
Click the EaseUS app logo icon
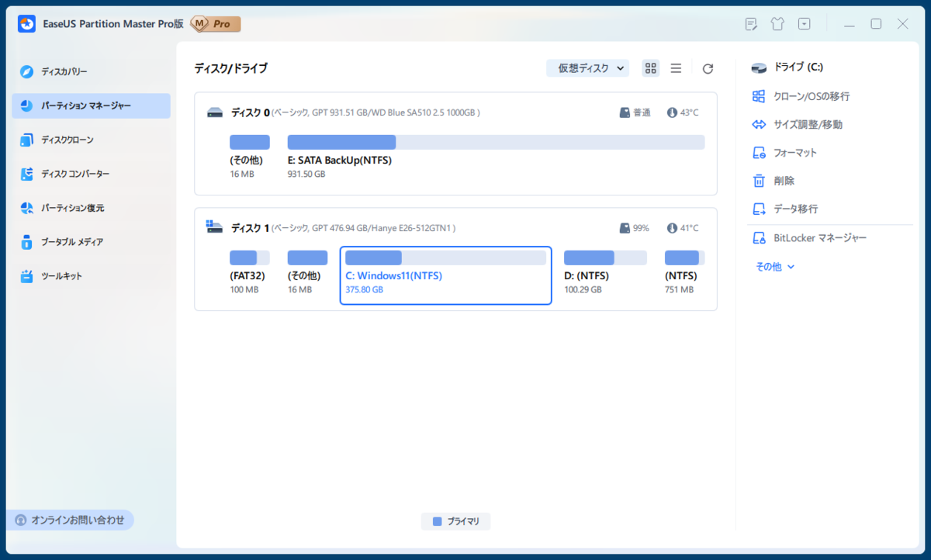(x=27, y=24)
